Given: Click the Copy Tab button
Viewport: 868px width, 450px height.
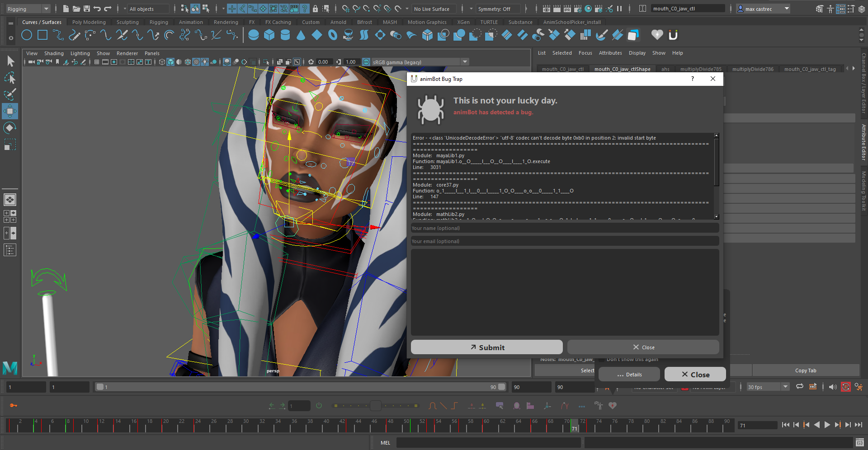Looking at the screenshot, I should pyautogui.click(x=806, y=370).
